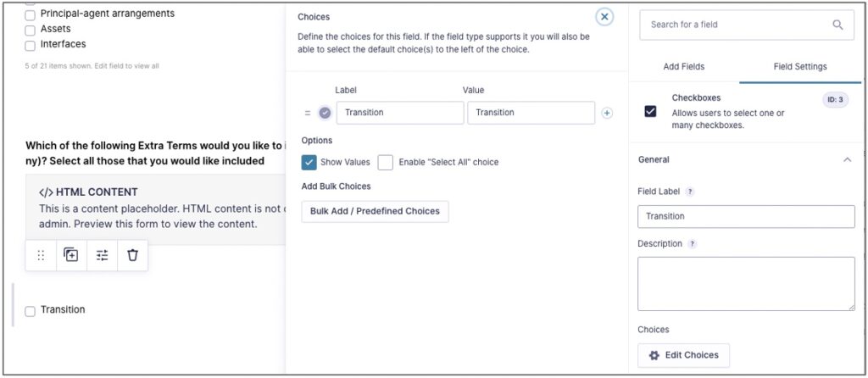
Task: Close the Choices flyout panel
Action: point(604,16)
